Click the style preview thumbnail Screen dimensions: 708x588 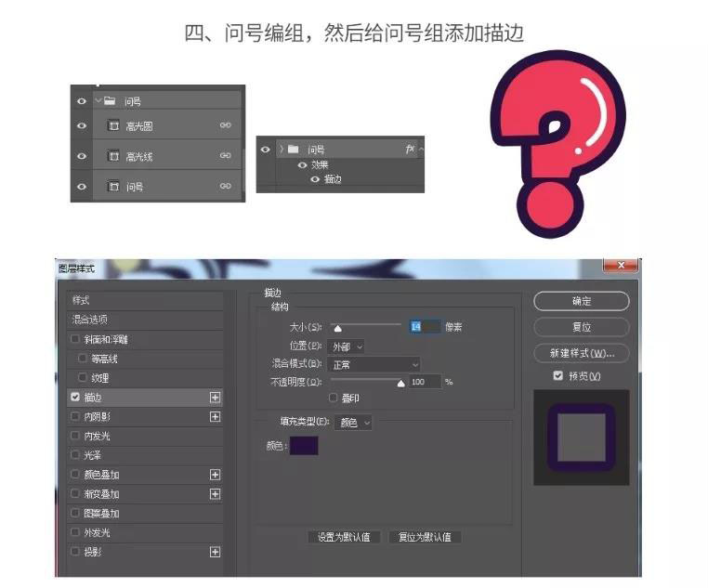coord(582,438)
